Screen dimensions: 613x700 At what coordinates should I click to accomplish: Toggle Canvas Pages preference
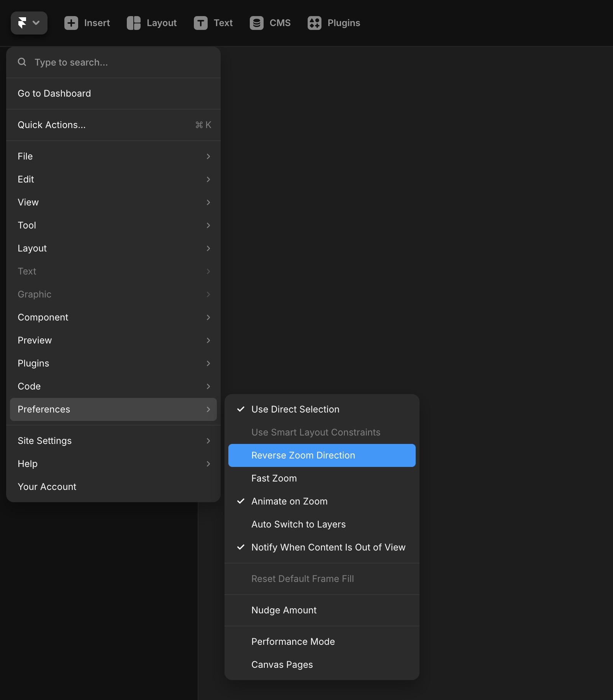tap(322, 665)
